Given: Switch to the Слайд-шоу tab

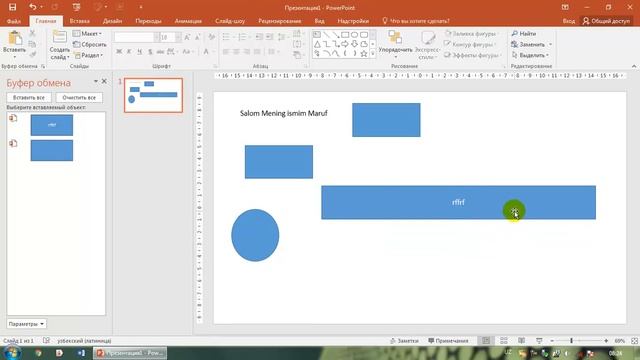Looking at the screenshot, I should coord(230,21).
